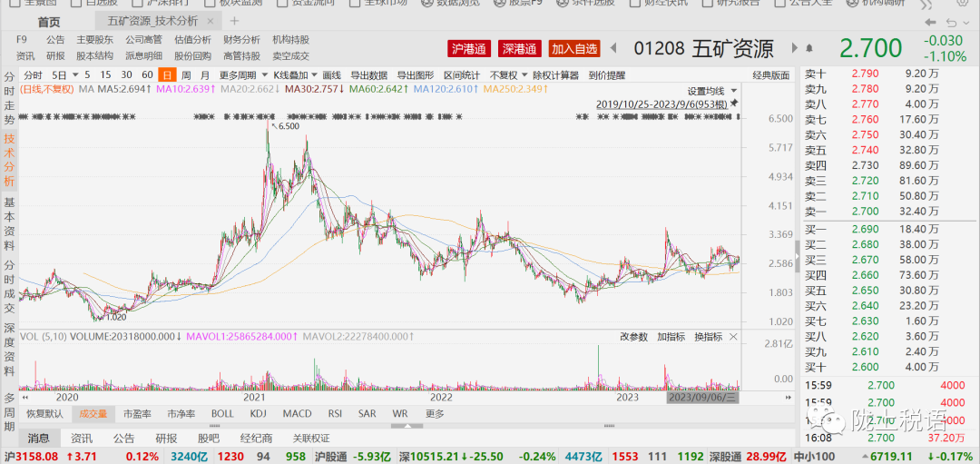This screenshot has height=464, width=980.
Task: Select the KDJ indicator
Action: click(258, 413)
